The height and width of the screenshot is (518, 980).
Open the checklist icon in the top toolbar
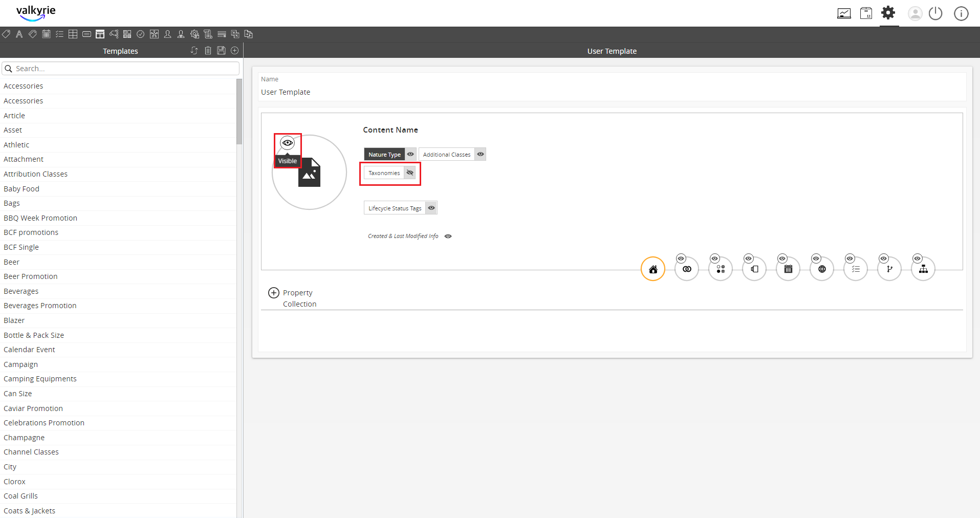60,34
